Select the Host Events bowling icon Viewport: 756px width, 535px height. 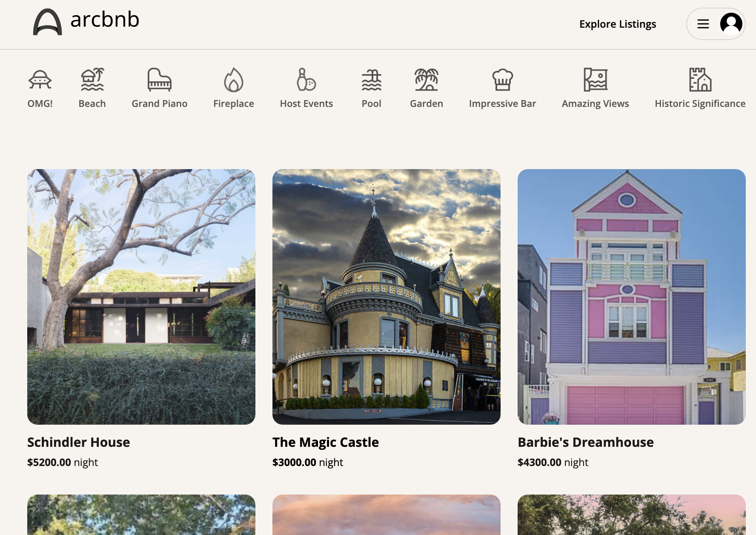(306, 80)
